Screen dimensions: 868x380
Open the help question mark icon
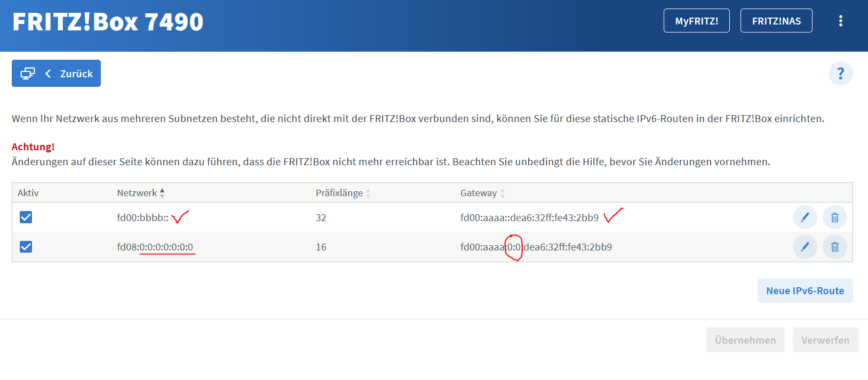[840, 73]
